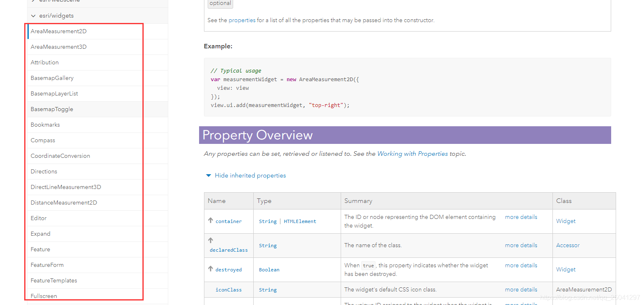This screenshot has height=305, width=644.
Task: Open Feature widget entry
Action: [x=40, y=250]
